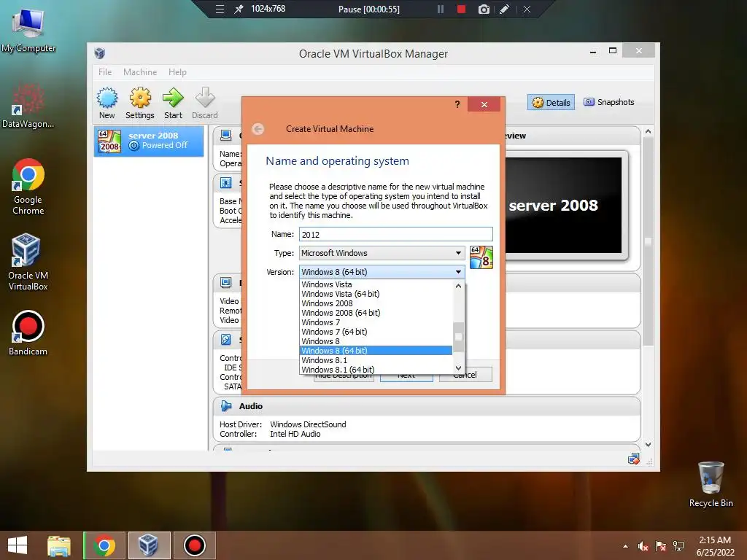Click the Windows Start button
The image size is (747, 560).
click(x=18, y=545)
